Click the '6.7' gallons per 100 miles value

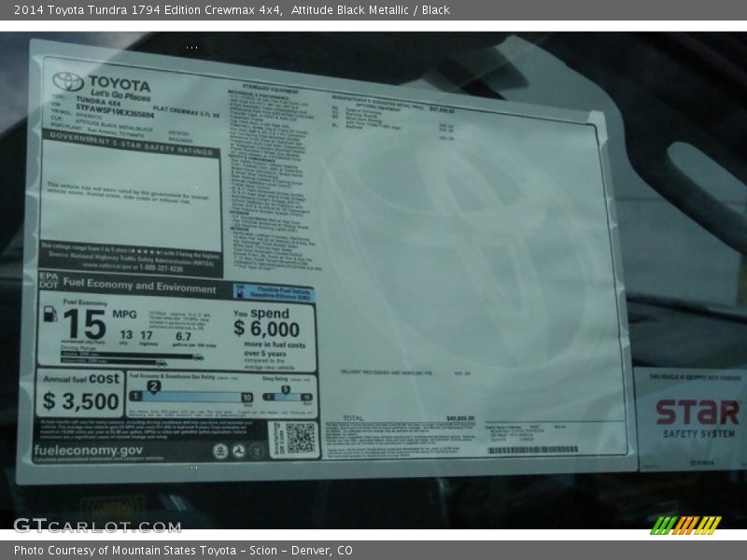[x=183, y=337]
